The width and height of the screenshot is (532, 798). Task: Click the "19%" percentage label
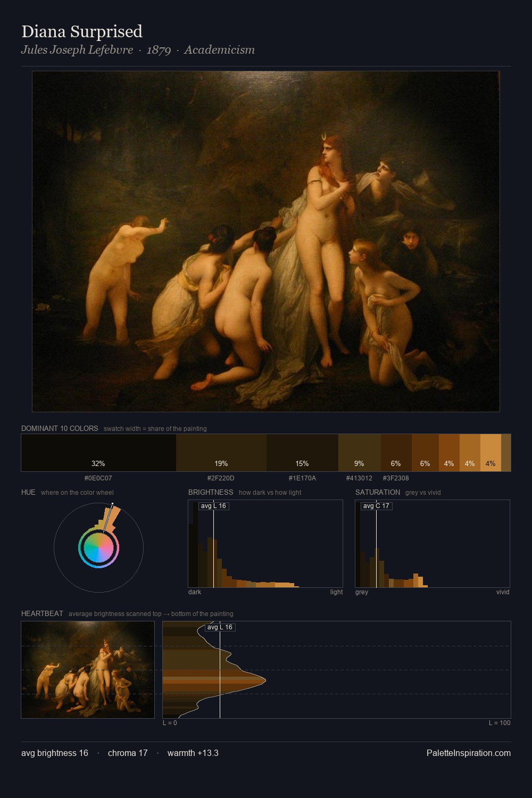[221, 463]
